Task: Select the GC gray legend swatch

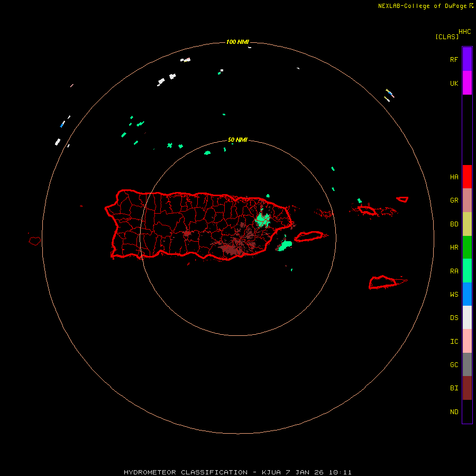Action: pos(467,364)
